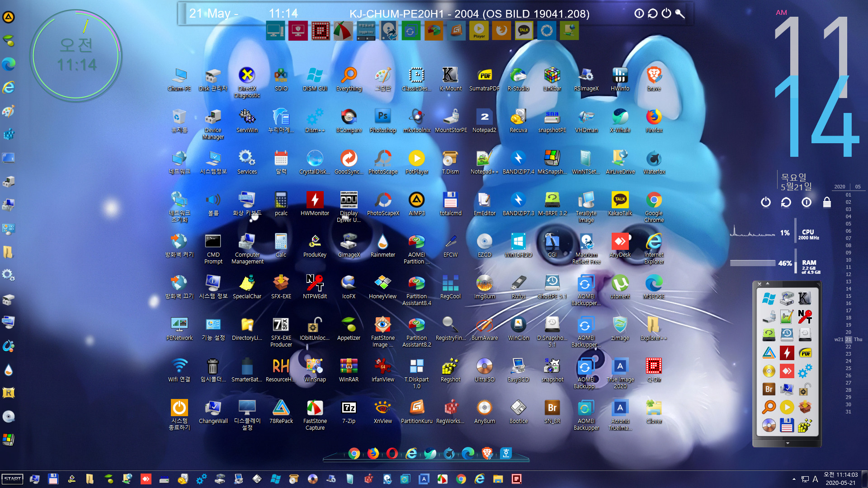The height and width of the screenshot is (488, 868).
Task: Open the ChangeWall desktop icon
Action: [213, 412]
